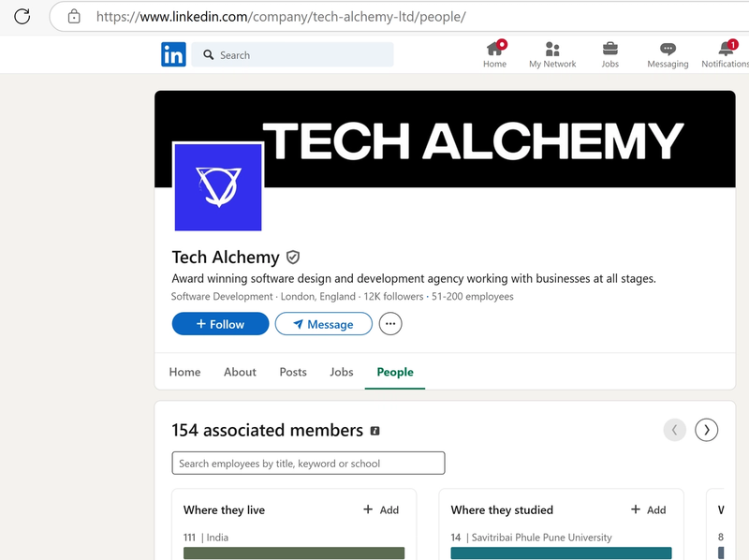Screen dimensions: 749x560
Task: Go to LinkedIn home via the logo
Action: click(x=173, y=54)
